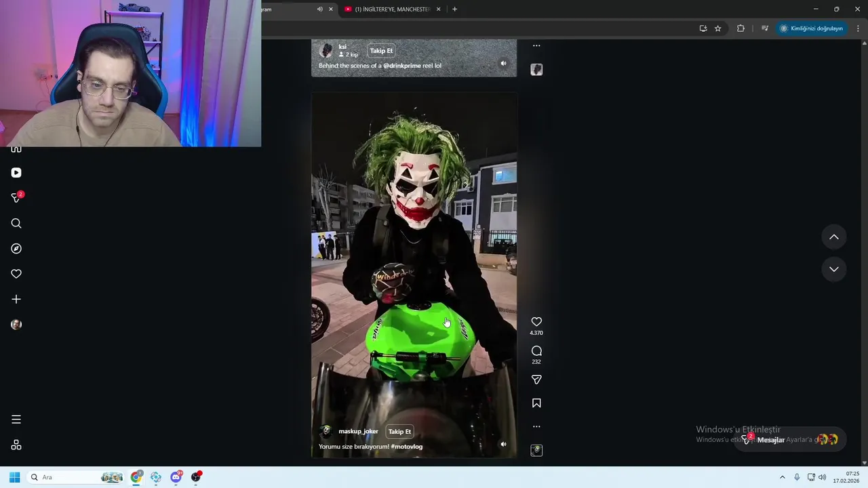
Task: Open maskup_joker username link
Action: pyautogui.click(x=358, y=432)
